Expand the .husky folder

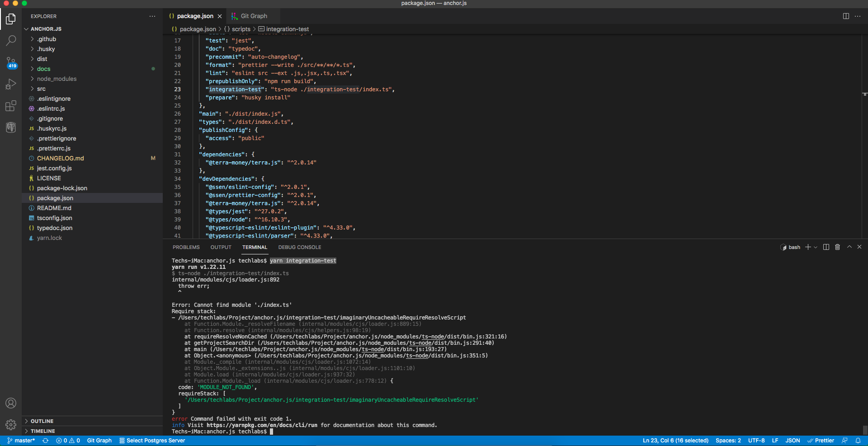pos(92,49)
